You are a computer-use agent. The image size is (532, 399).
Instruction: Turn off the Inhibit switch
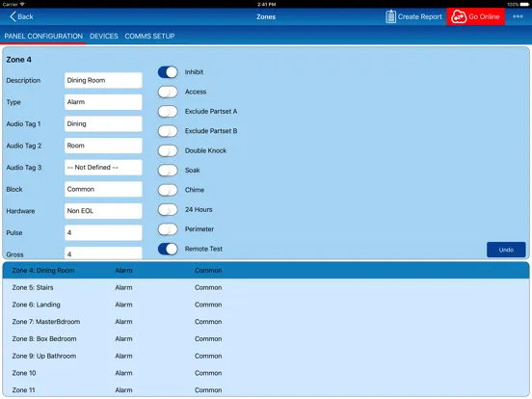tap(168, 72)
